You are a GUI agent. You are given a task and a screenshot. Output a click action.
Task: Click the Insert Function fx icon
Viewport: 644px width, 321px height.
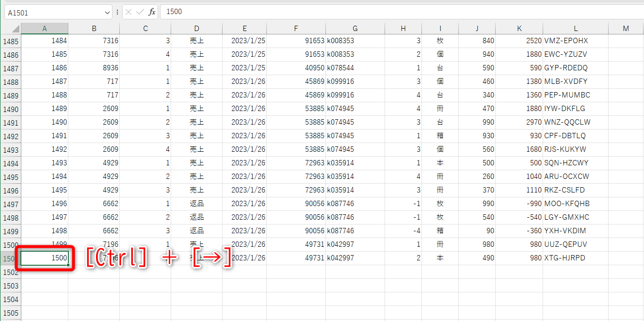pyautogui.click(x=152, y=12)
